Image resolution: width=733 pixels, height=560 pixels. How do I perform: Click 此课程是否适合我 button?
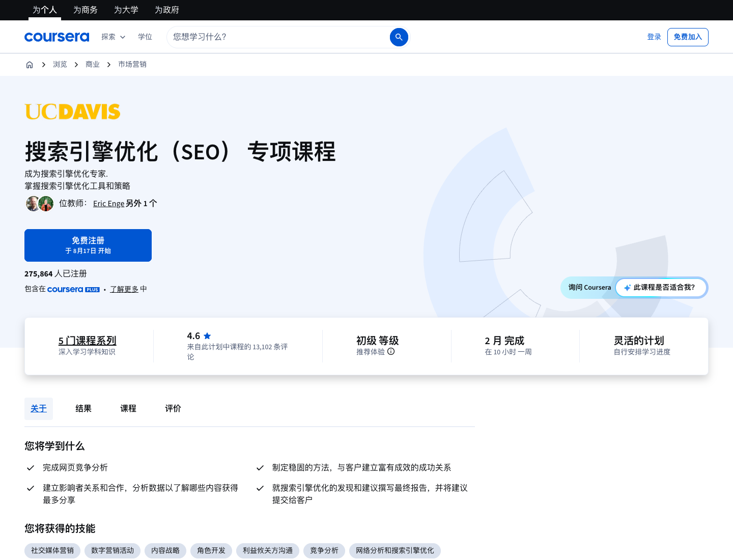point(661,288)
